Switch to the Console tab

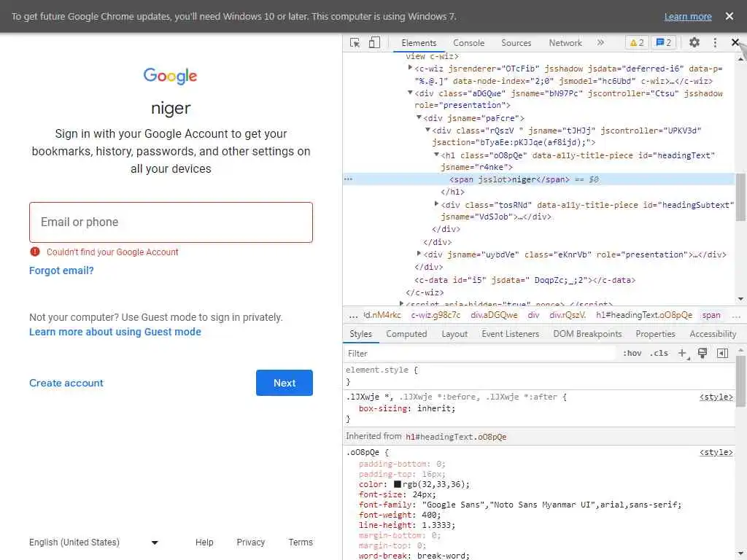coord(468,43)
